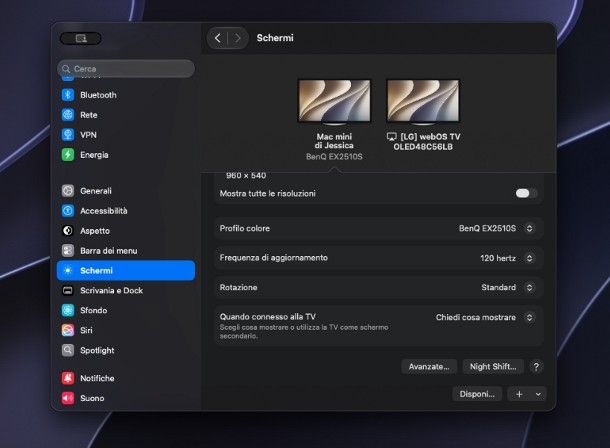Select Spotlight label in the sidebar
Screen dimensions: 610x448
[97, 350]
